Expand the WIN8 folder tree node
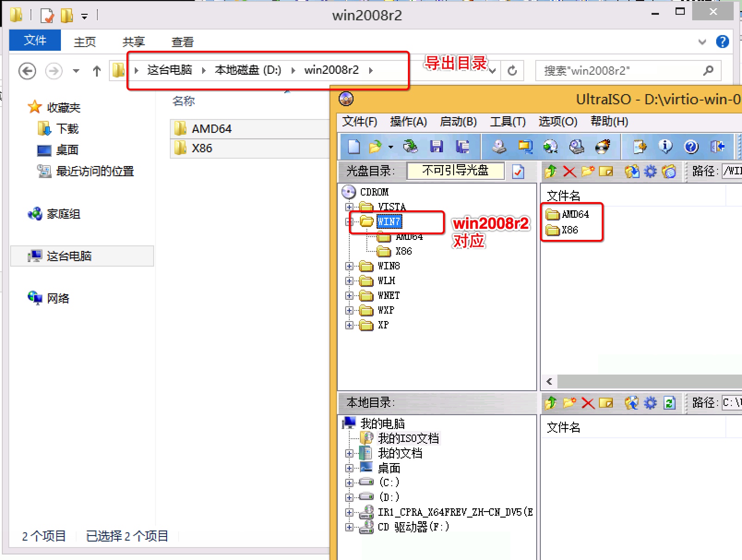Screen dimensions: 742x560 pyautogui.click(x=349, y=266)
